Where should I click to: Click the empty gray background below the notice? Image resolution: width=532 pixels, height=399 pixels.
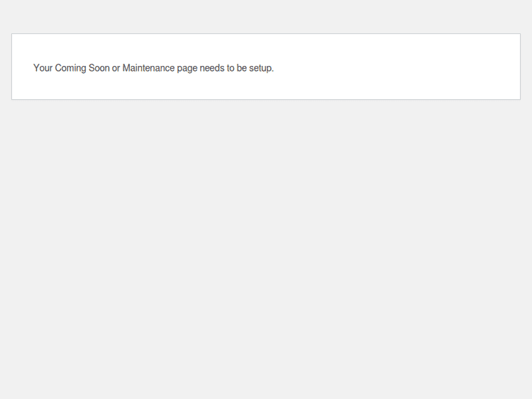click(266, 248)
